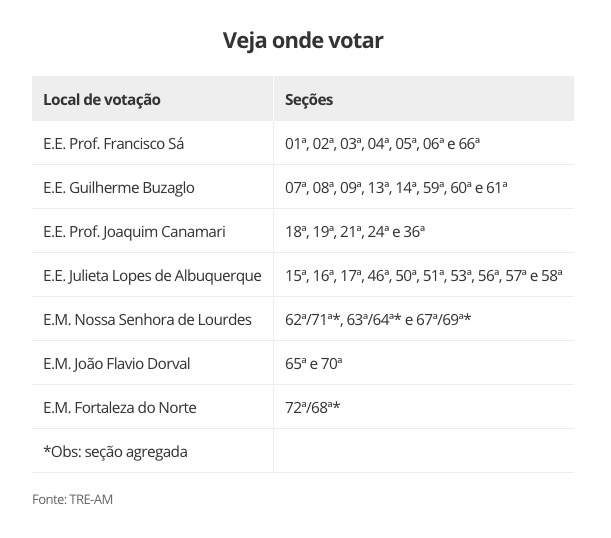The image size is (611, 538).
Task: Click the E.E. Prof. Francisco Sá cell
Action: point(114,144)
